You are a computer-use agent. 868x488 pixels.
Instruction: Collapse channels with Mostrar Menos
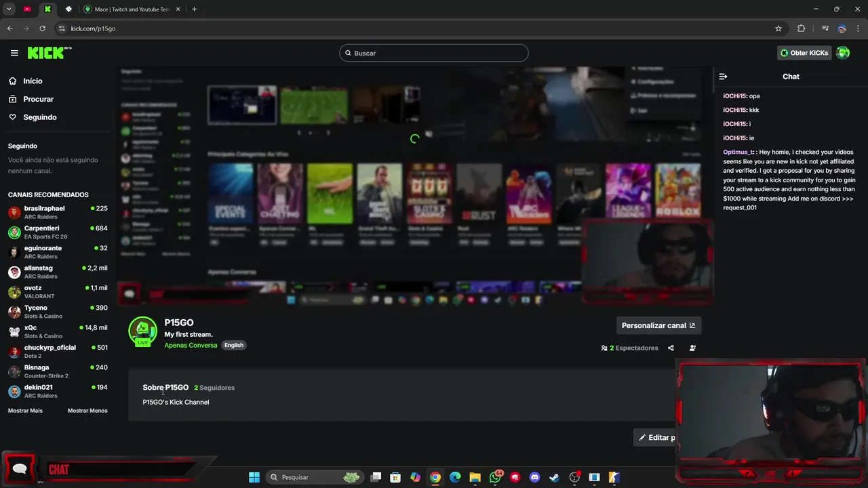[x=87, y=411]
